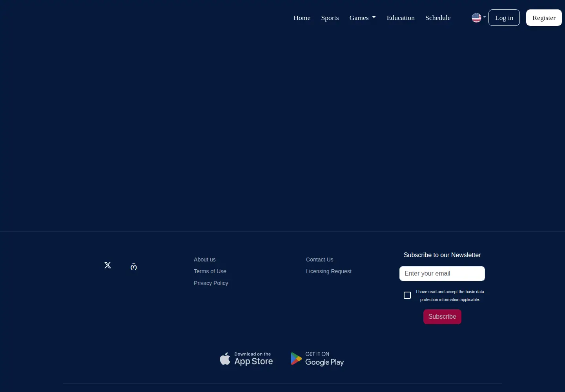
Task: Expand the Games dropdown menu
Action: tap(363, 18)
